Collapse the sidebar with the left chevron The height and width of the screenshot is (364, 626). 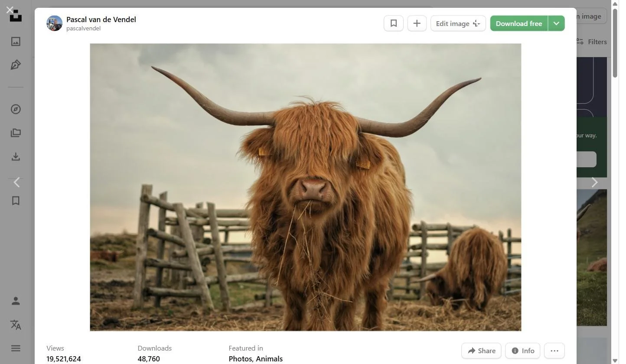click(x=16, y=182)
